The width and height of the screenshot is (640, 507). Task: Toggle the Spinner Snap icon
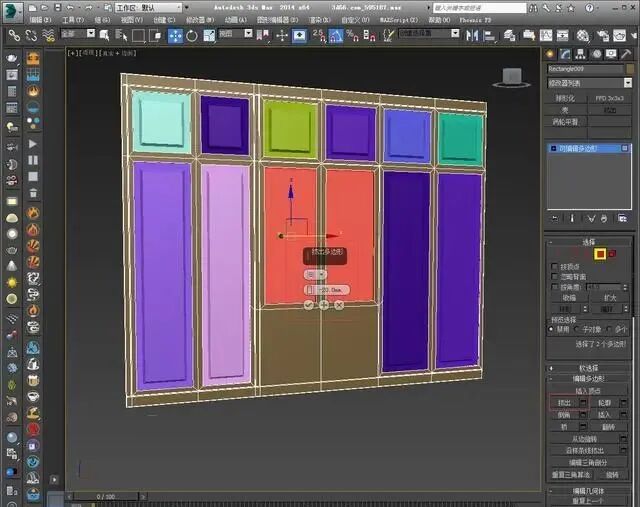369,36
